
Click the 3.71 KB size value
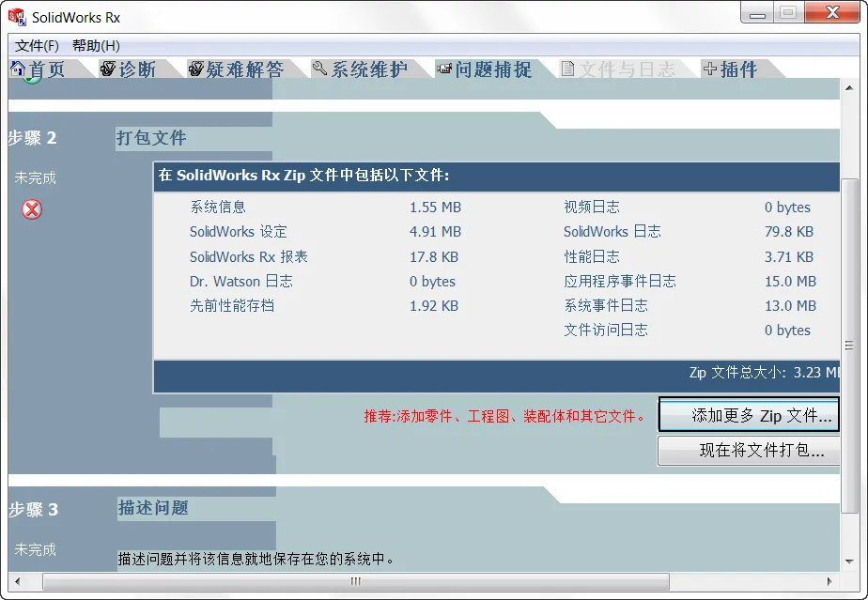pyautogui.click(x=789, y=257)
